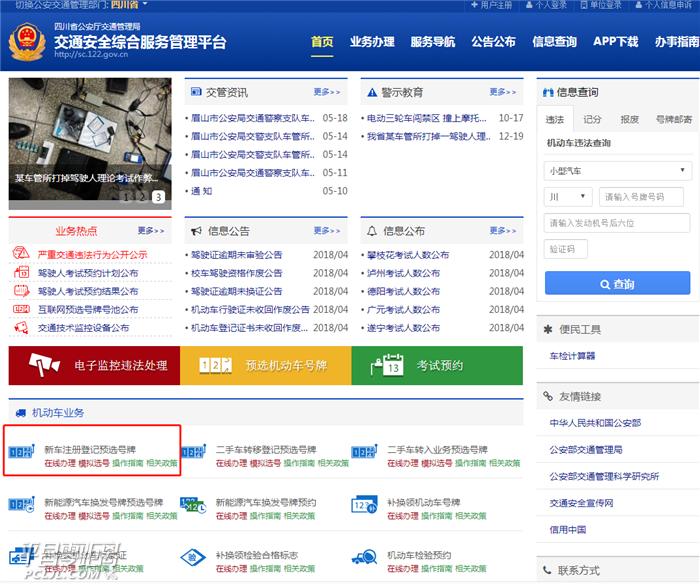700x585 pixels.
Task: Select slide 3 on the news carousel
Action: tap(158, 197)
